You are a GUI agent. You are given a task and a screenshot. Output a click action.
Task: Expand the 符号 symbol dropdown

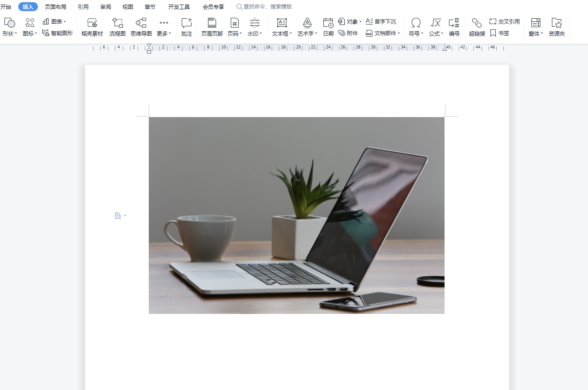(x=416, y=33)
